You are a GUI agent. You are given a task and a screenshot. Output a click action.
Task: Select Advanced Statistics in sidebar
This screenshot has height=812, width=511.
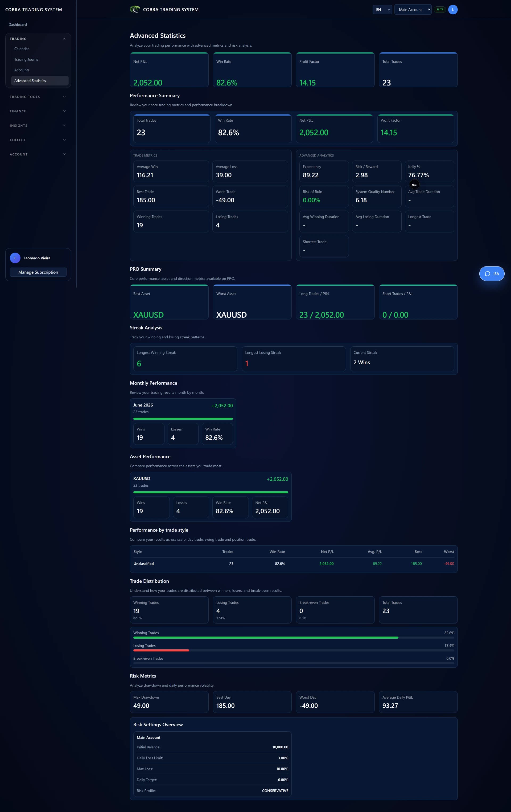tap(40, 81)
